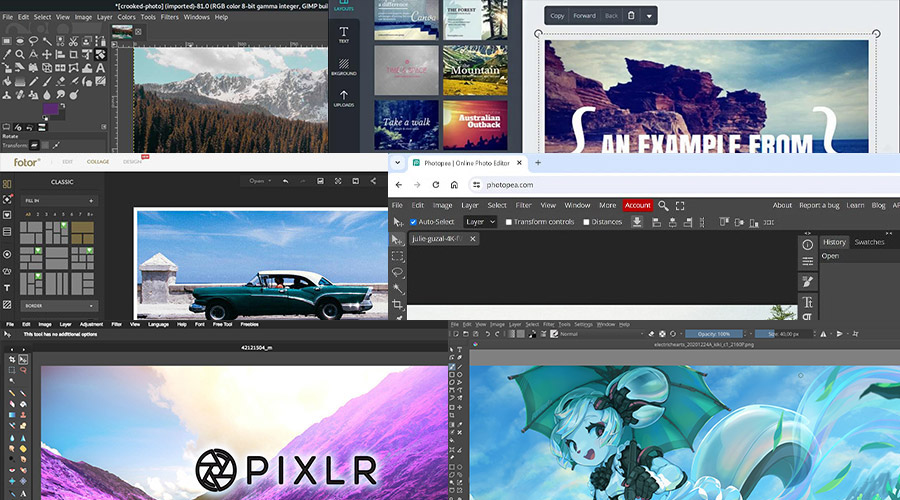Select the Lasso tool in Photopea toolbar

tap(397, 272)
